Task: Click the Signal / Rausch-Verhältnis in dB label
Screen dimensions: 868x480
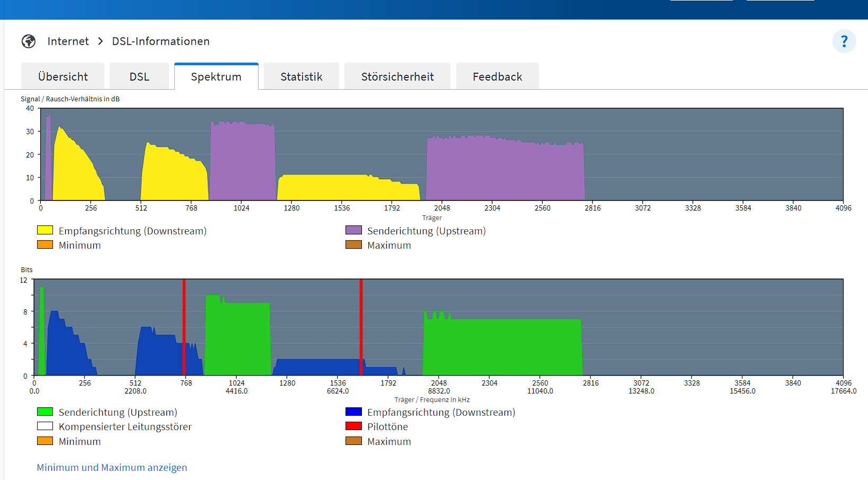Action: point(70,99)
